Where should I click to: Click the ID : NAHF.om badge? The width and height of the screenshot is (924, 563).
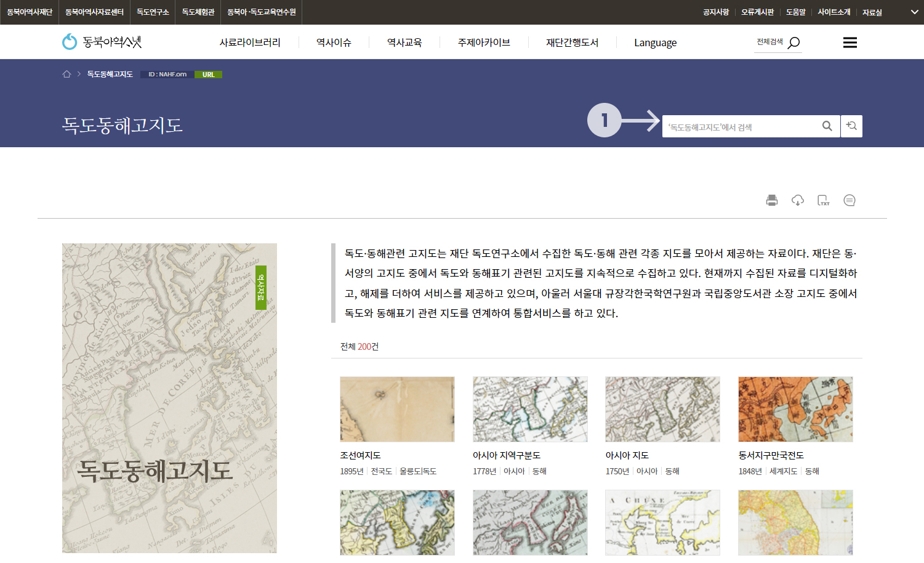click(x=167, y=75)
